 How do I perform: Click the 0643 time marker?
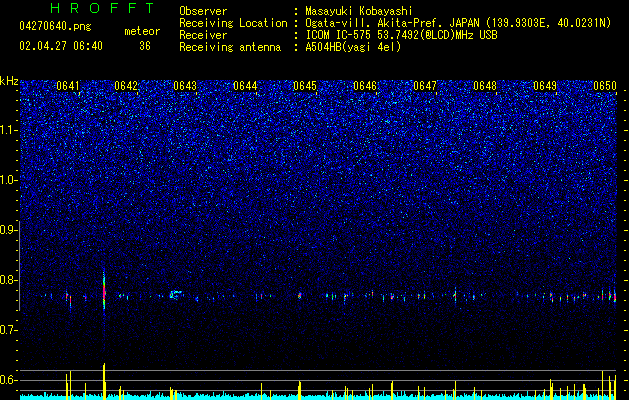coord(185,86)
